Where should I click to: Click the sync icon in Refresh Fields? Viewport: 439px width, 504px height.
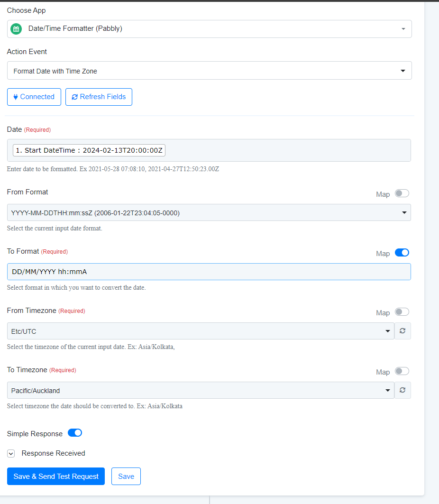[x=74, y=97]
